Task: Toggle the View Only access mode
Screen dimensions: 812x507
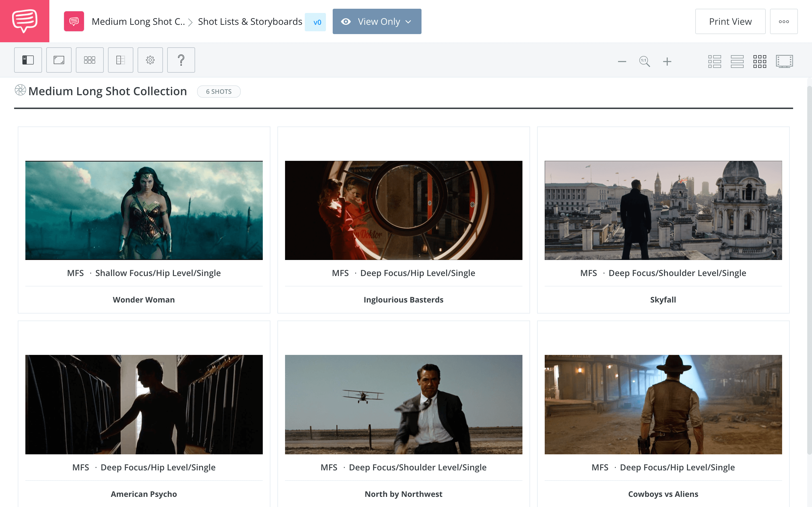Action: 377,21
